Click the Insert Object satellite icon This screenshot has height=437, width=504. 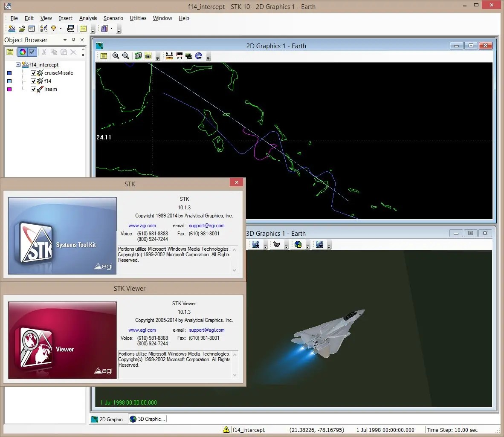pos(44,29)
